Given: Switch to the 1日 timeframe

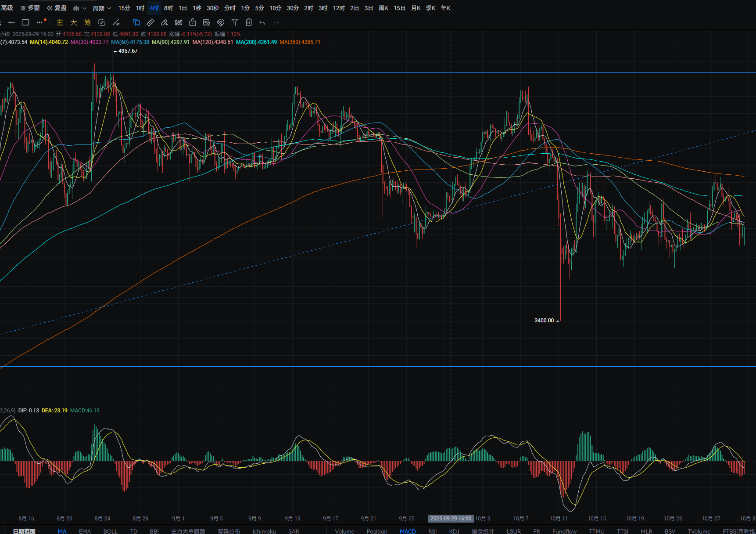Looking at the screenshot, I should [183, 8].
